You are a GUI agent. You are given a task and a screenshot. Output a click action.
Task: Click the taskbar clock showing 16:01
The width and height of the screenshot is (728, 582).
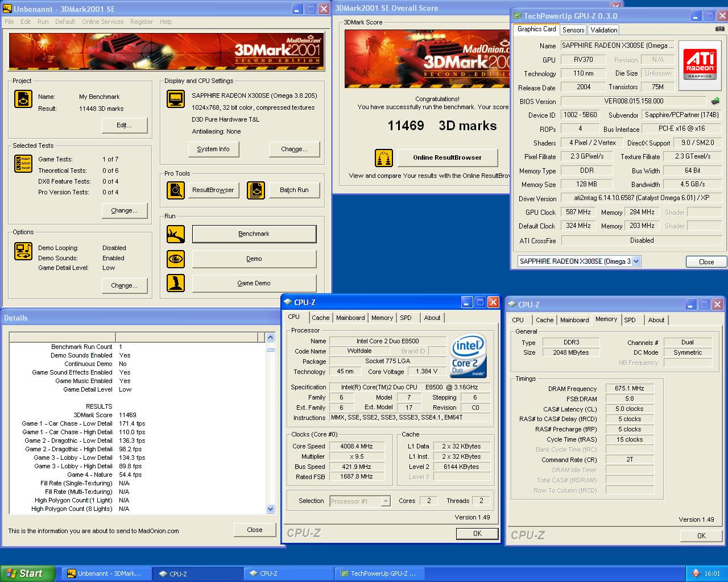(x=712, y=573)
